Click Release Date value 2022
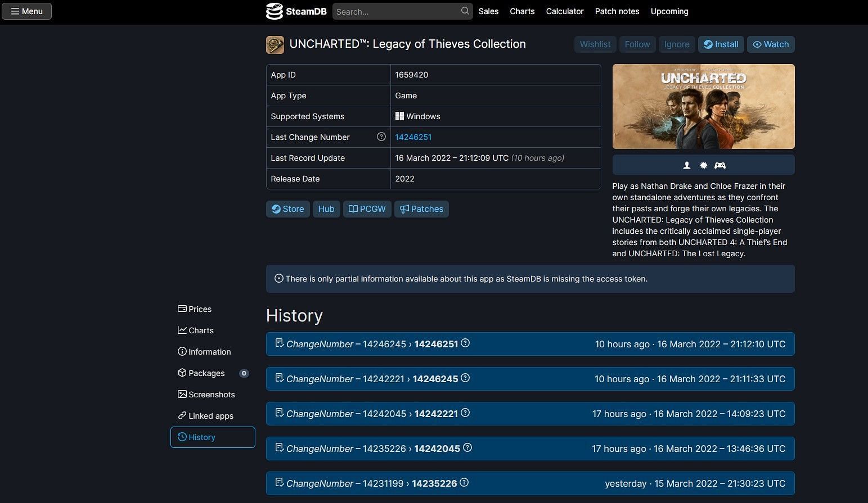Viewport: 868px width, 503px height. pos(404,179)
